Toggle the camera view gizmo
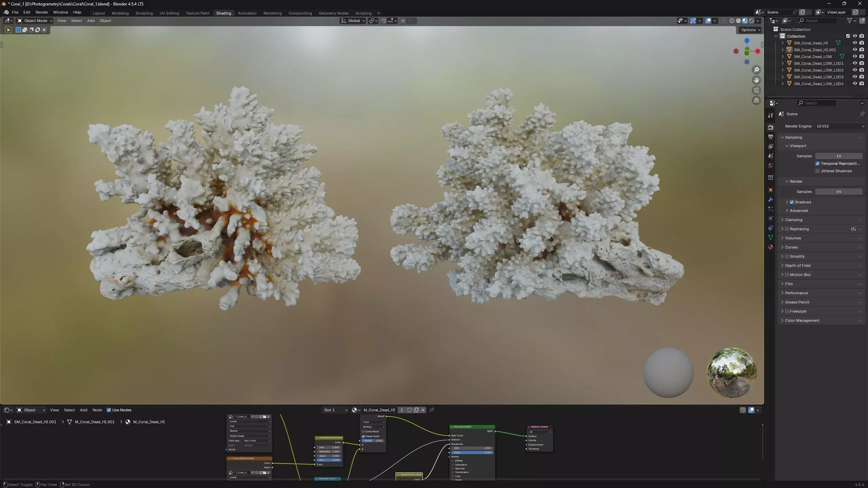 pos(756,90)
